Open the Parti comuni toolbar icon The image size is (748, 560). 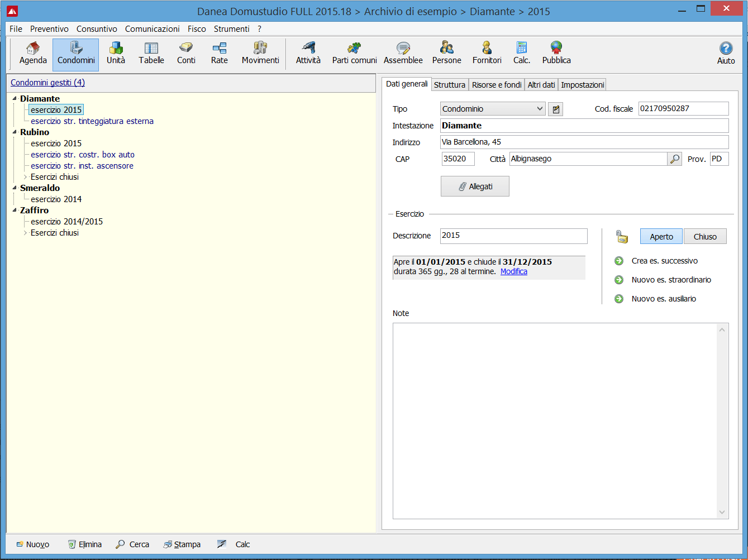pos(354,54)
